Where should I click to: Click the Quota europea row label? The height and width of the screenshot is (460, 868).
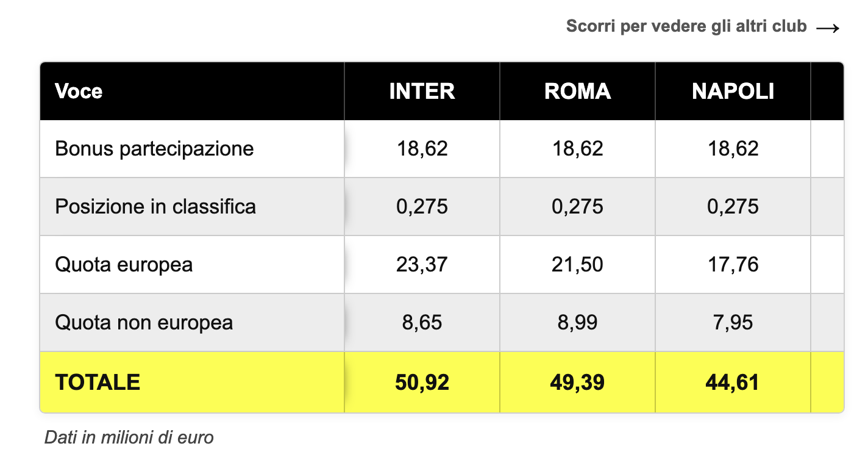pos(124,265)
